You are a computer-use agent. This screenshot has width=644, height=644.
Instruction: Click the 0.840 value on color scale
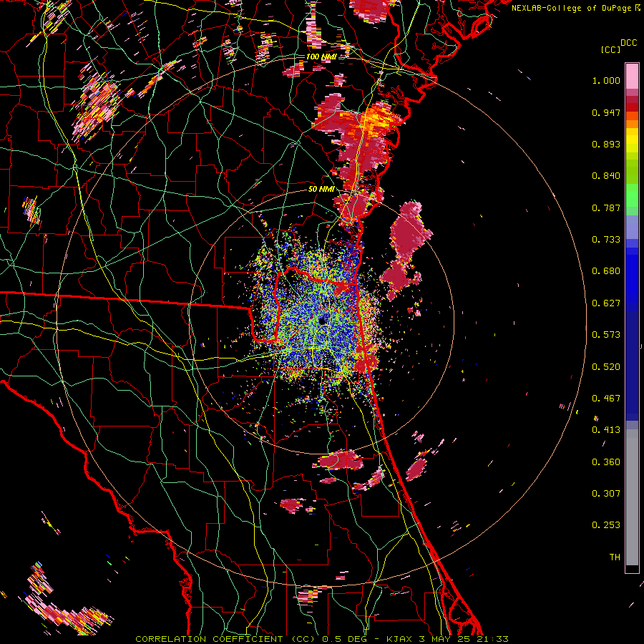click(x=606, y=176)
